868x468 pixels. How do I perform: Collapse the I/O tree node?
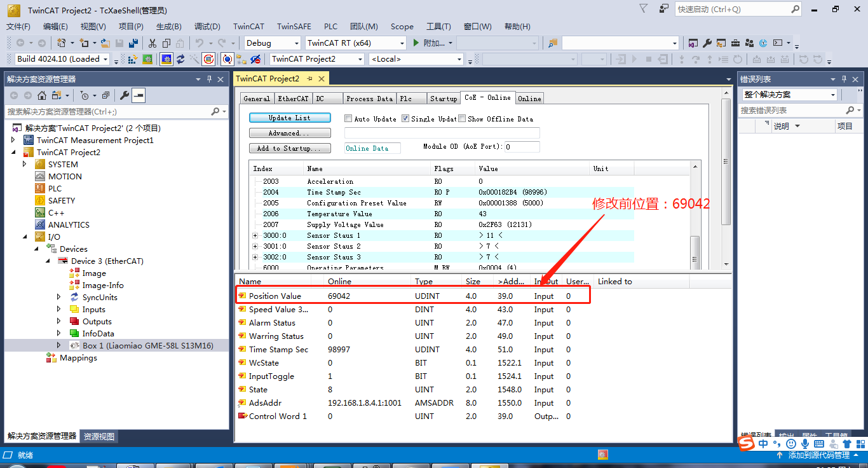click(x=25, y=237)
